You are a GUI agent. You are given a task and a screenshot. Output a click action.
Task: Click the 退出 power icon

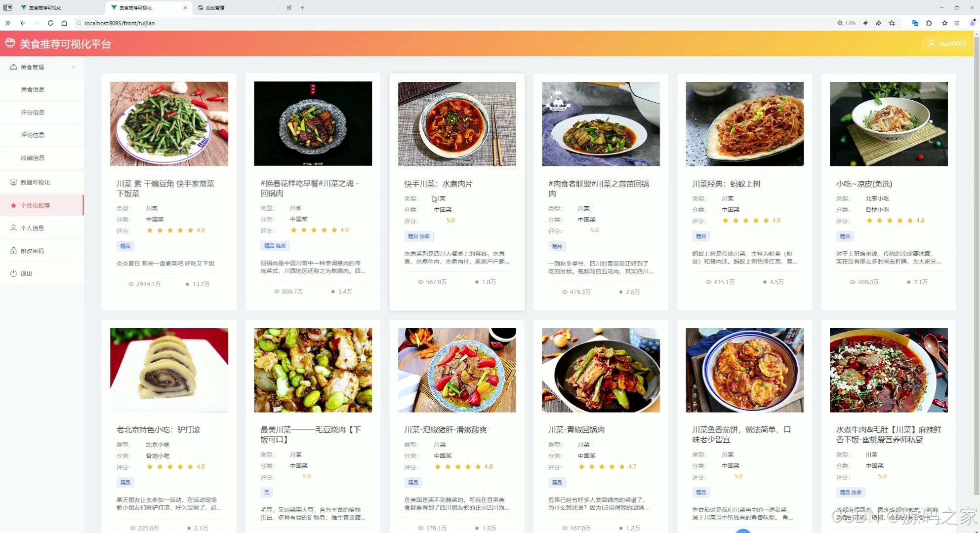(13, 273)
